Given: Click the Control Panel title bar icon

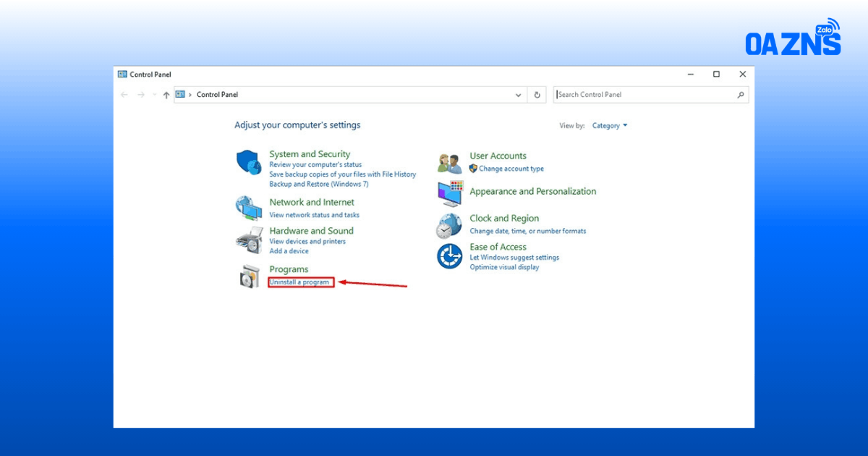Looking at the screenshot, I should pos(122,74).
